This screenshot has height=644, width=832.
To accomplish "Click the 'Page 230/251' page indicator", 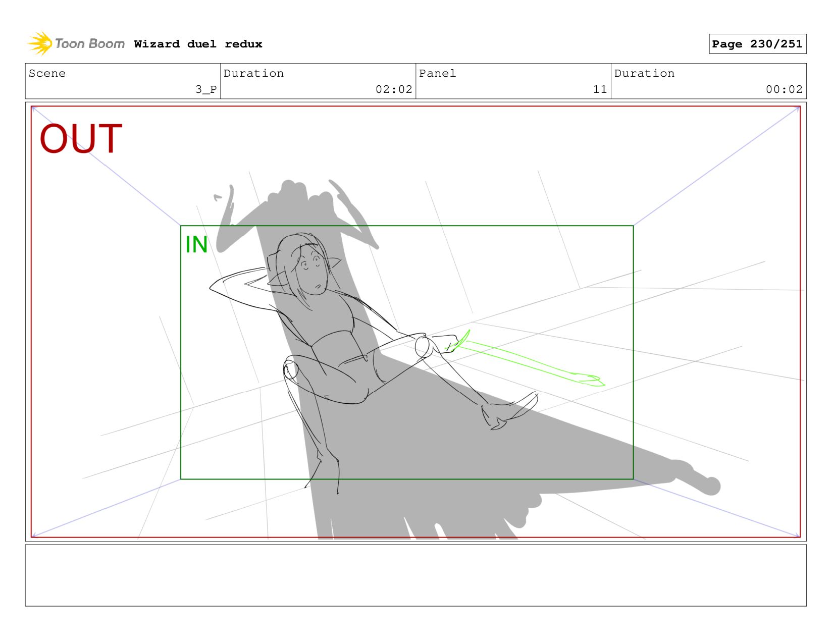I will coord(757,44).
